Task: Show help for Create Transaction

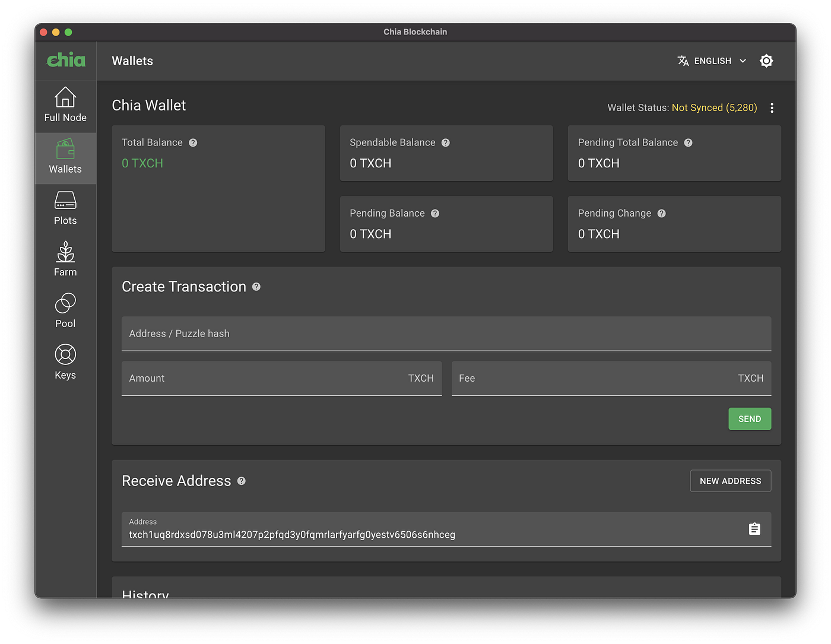Action: 256,287
